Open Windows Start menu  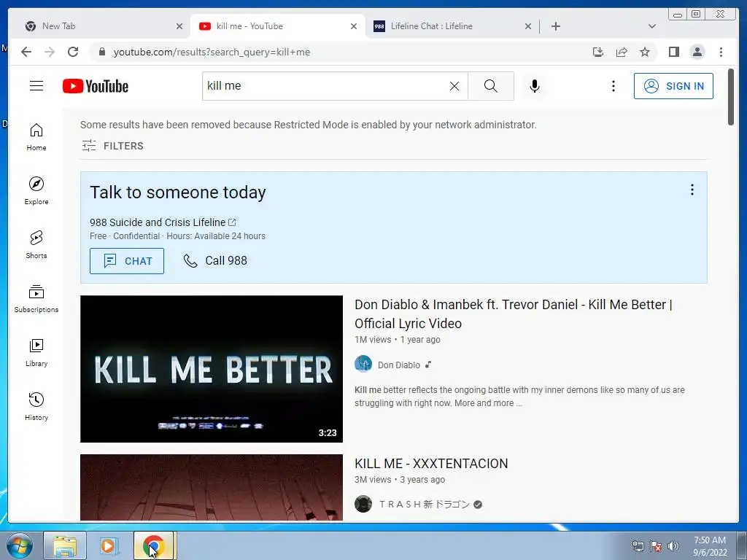(20, 545)
